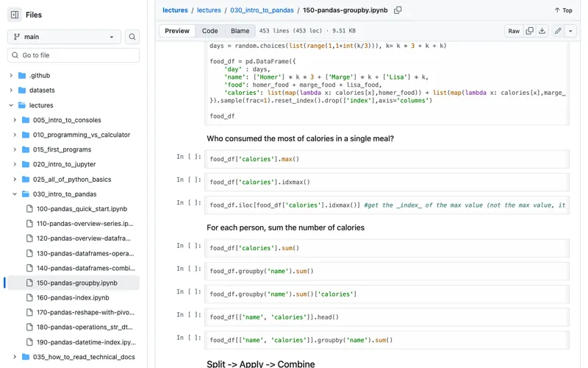This screenshot has width=588, height=368.
Task: Open 025_all_of_python_basics folder
Action: coord(72,179)
